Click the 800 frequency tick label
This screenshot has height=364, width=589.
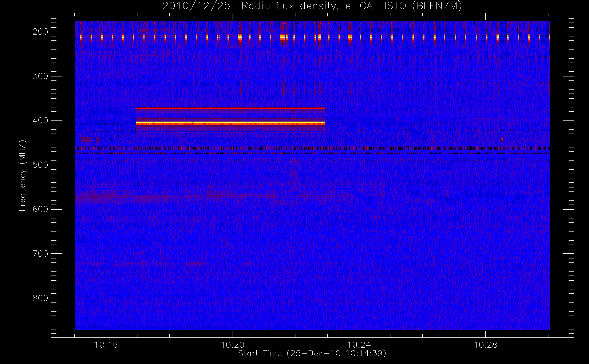pos(40,298)
